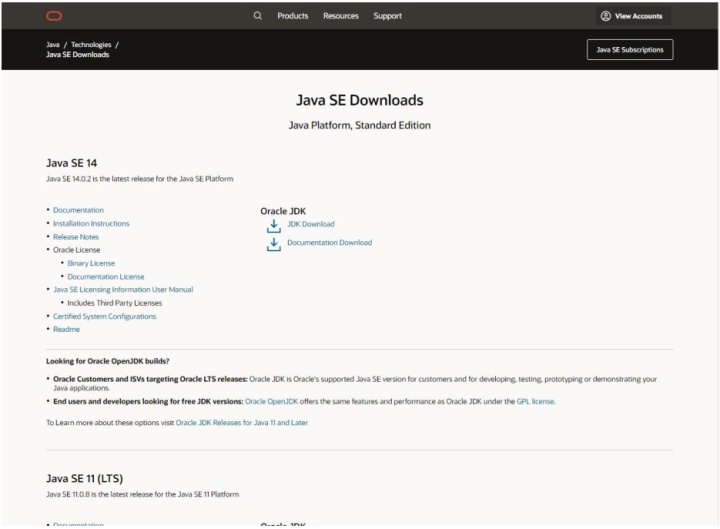The width and height of the screenshot is (720, 529).
Task: Follow the Oracle OpenJDK link
Action: (271, 401)
